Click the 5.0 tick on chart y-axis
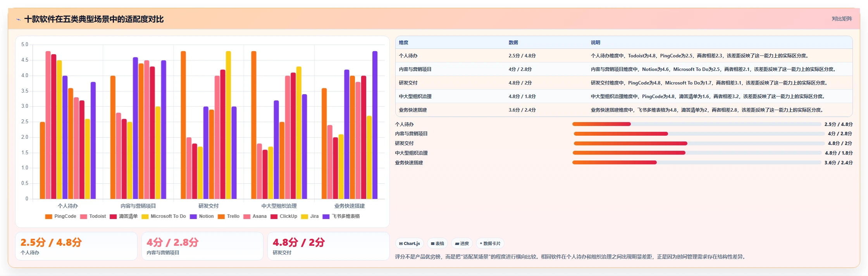The image size is (868, 276). tap(25, 45)
